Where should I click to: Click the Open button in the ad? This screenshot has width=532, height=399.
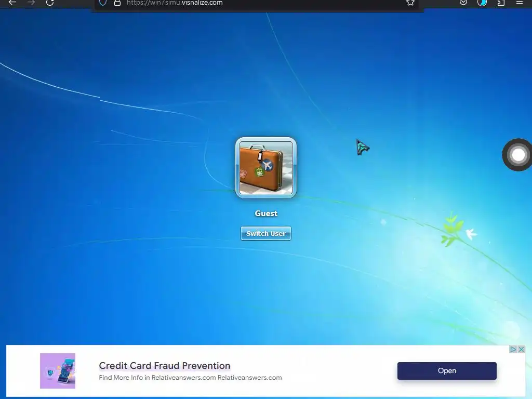click(447, 371)
